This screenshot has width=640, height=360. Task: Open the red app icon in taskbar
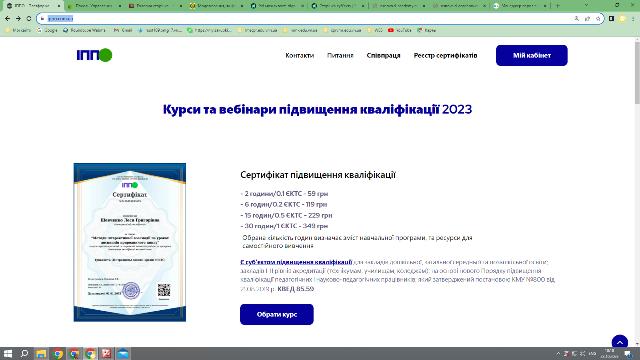point(107,353)
